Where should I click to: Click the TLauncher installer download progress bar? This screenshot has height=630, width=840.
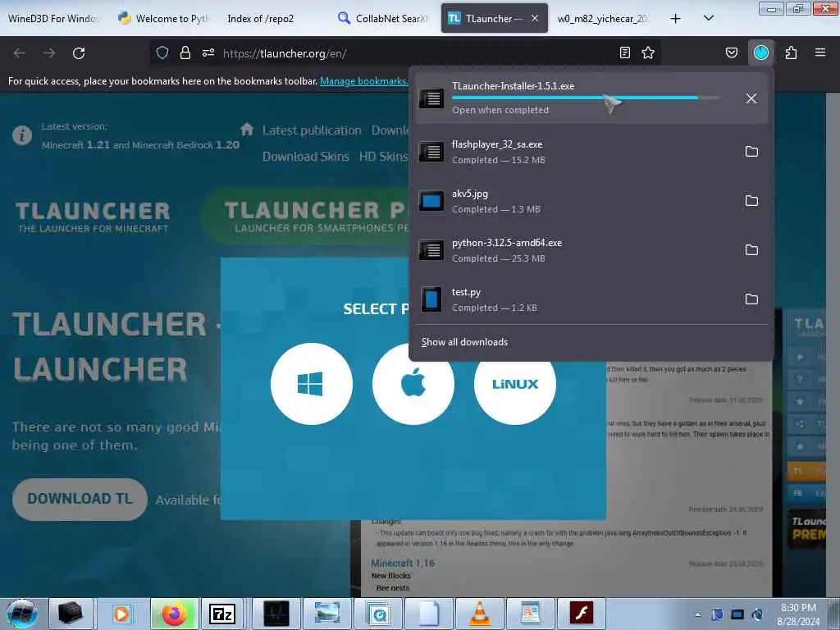click(x=586, y=98)
